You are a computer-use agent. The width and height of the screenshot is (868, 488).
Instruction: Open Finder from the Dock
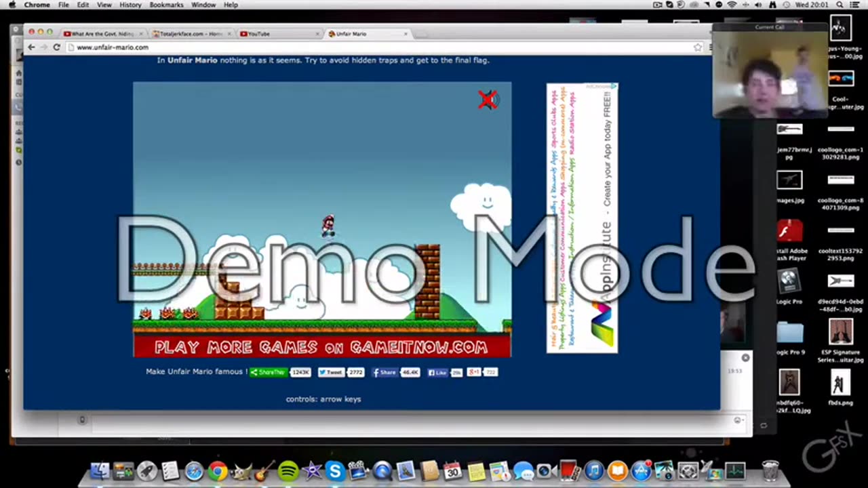(100, 470)
